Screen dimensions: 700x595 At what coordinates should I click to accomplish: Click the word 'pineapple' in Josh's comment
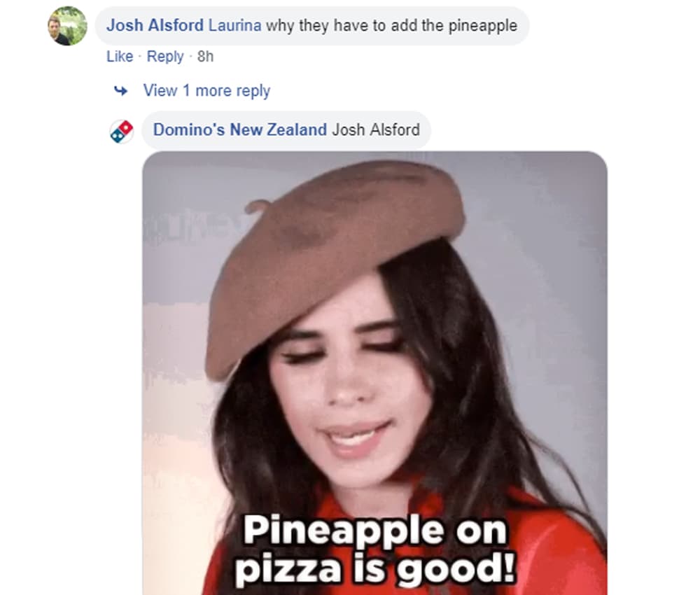[482, 26]
